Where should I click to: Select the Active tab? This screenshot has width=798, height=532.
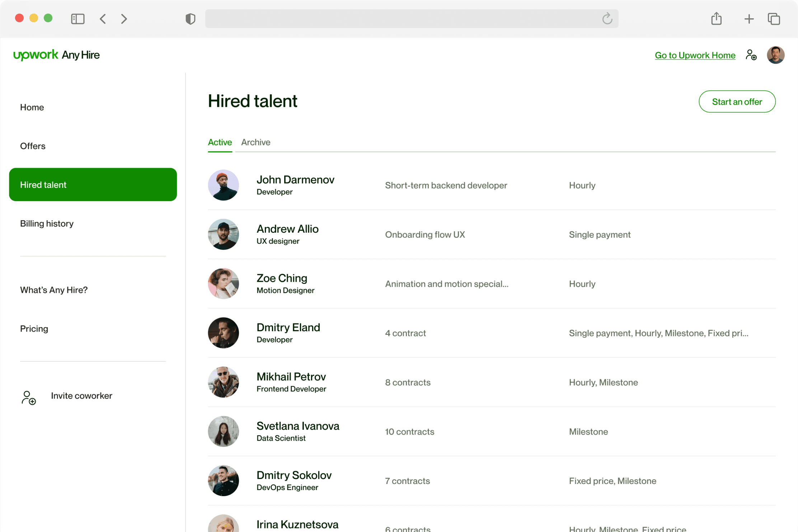220,142
